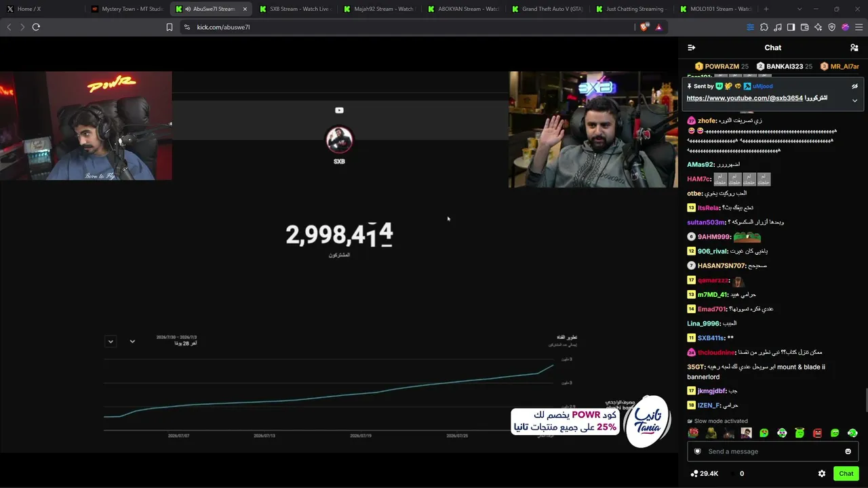Switch to the Grand Theft Auto V tab
The width and height of the screenshot is (868, 488).
point(547,9)
